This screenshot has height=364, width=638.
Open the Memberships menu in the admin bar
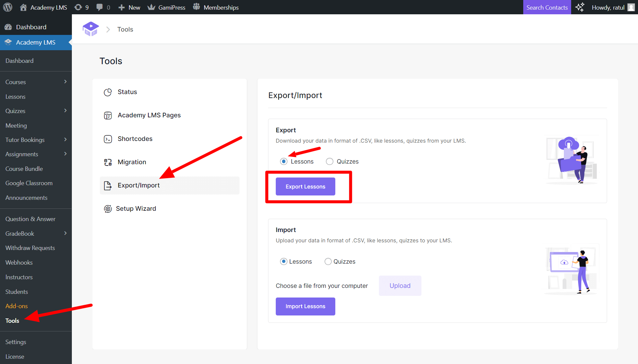click(216, 7)
